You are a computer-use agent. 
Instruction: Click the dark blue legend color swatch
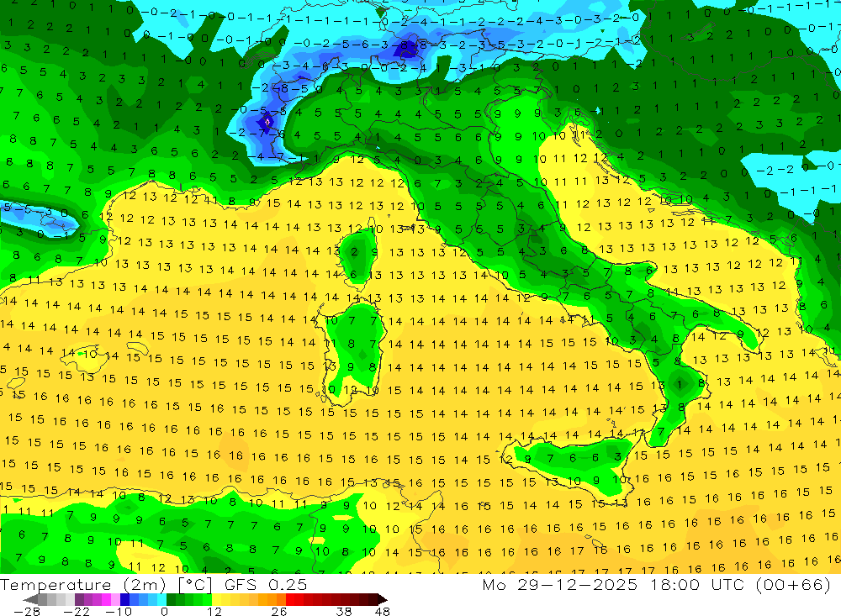coord(124,600)
